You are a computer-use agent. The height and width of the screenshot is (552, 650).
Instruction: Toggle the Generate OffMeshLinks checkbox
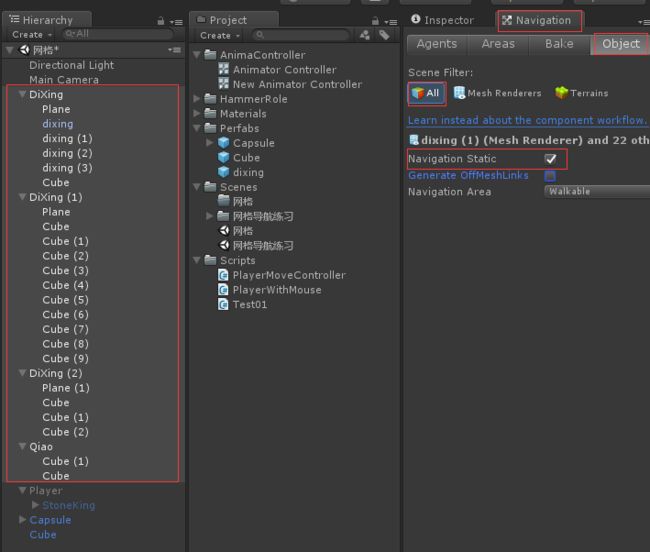[x=550, y=176]
